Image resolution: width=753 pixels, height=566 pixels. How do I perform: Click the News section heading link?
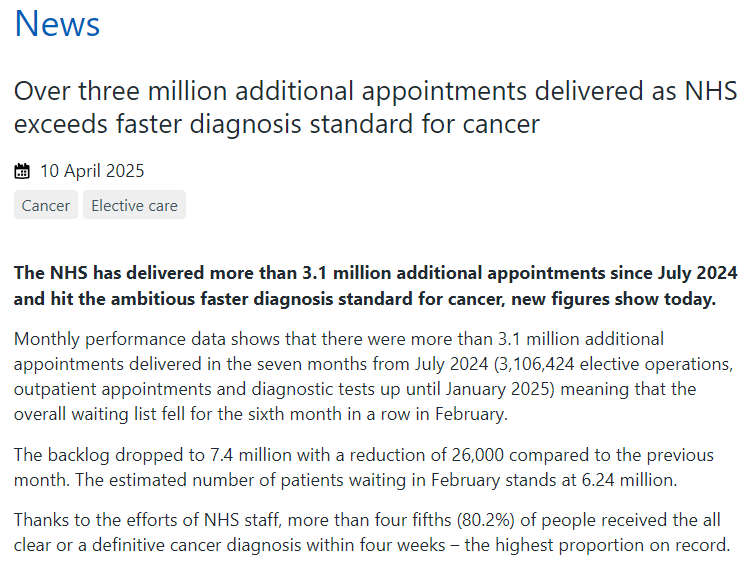click(x=57, y=24)
